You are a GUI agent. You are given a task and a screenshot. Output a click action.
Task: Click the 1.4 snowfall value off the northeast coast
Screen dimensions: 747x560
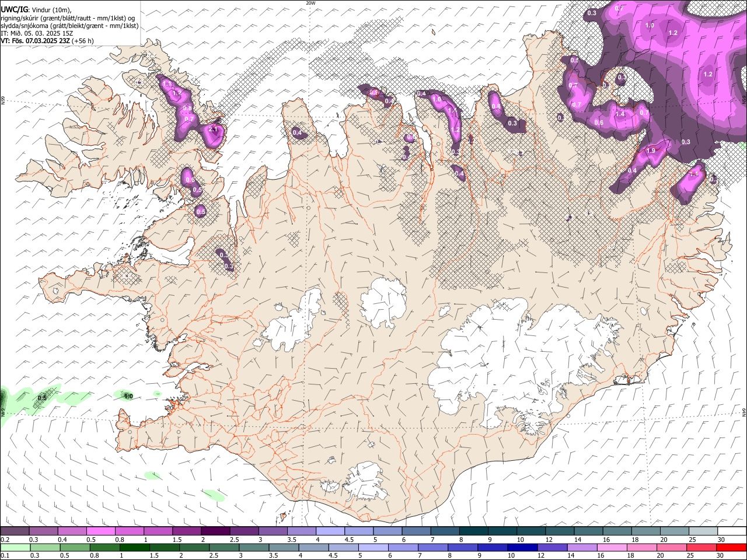620,114
